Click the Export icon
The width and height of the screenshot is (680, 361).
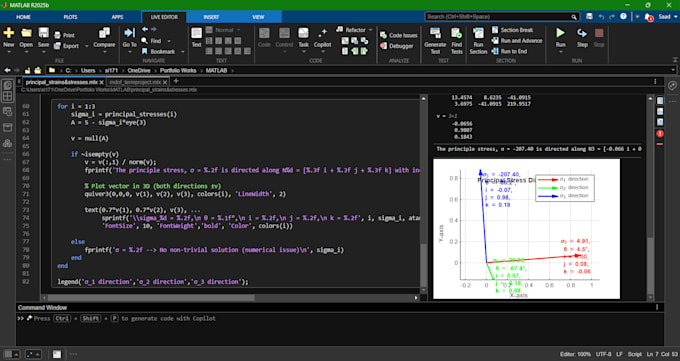pyautogui.click(x=58, y=46)
